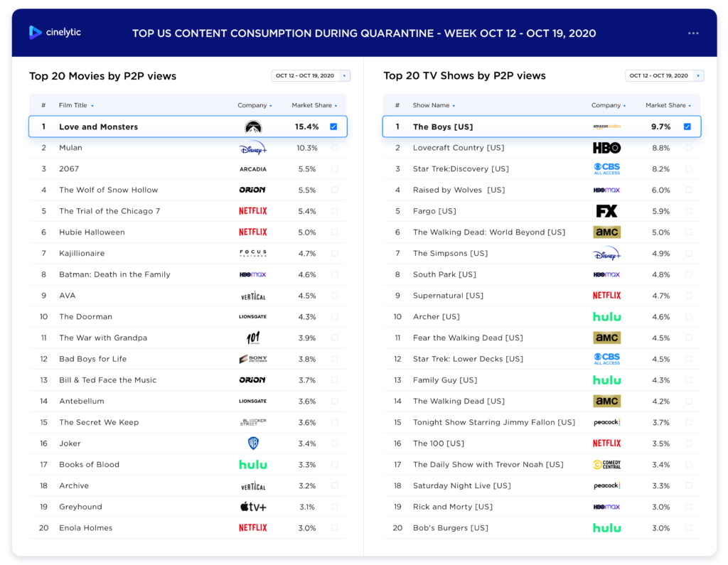Click the show name Saturday Night Live [US]
This screenshot has height=565, width=728.
tap(462, 485)
